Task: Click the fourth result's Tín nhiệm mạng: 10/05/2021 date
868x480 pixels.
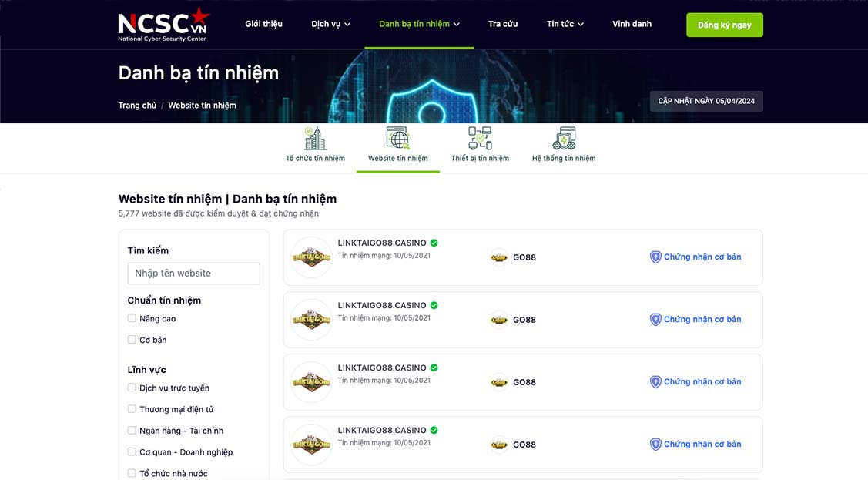Action: (x=384, y=443)
